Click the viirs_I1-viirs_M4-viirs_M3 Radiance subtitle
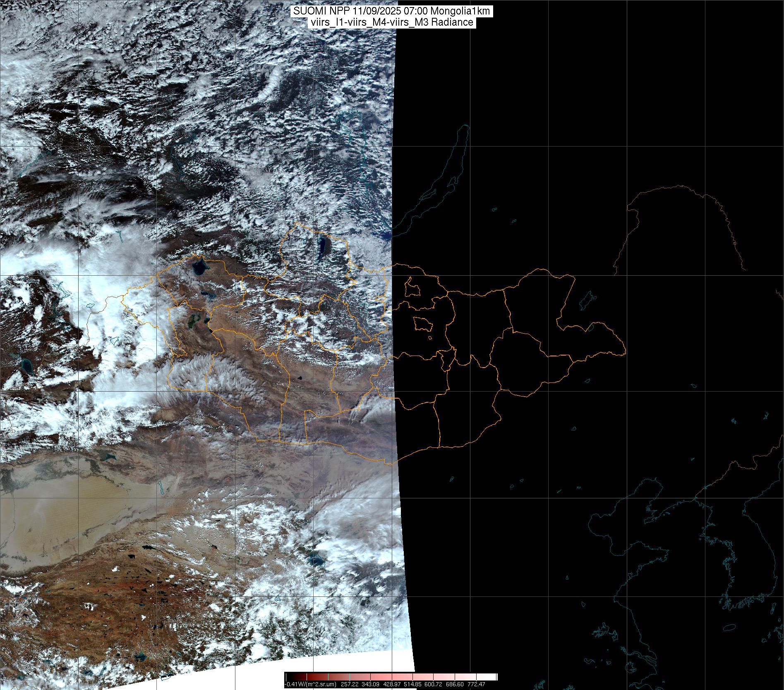The height and width of the screenshot is (690, 784). (392, 22)
